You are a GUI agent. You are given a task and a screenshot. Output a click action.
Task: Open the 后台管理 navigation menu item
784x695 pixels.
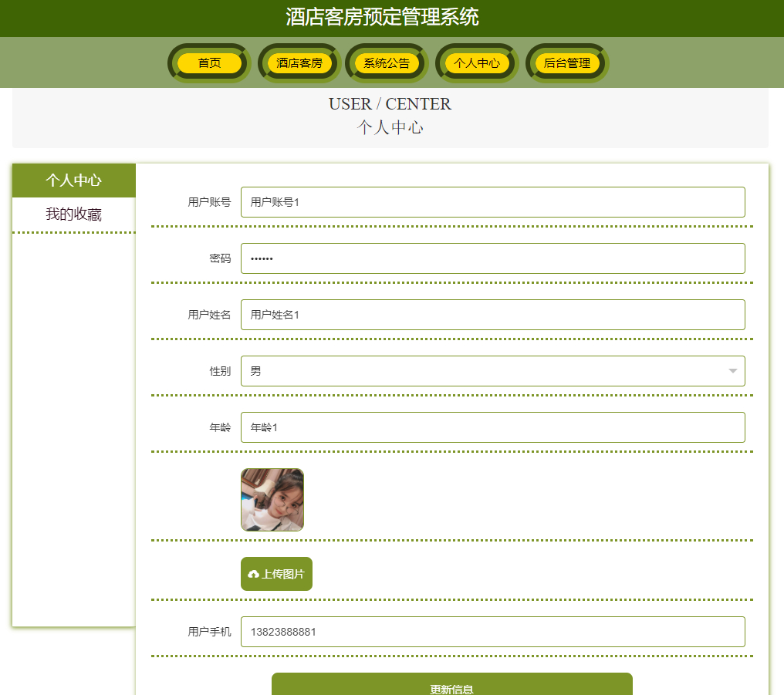coord(566,62)
